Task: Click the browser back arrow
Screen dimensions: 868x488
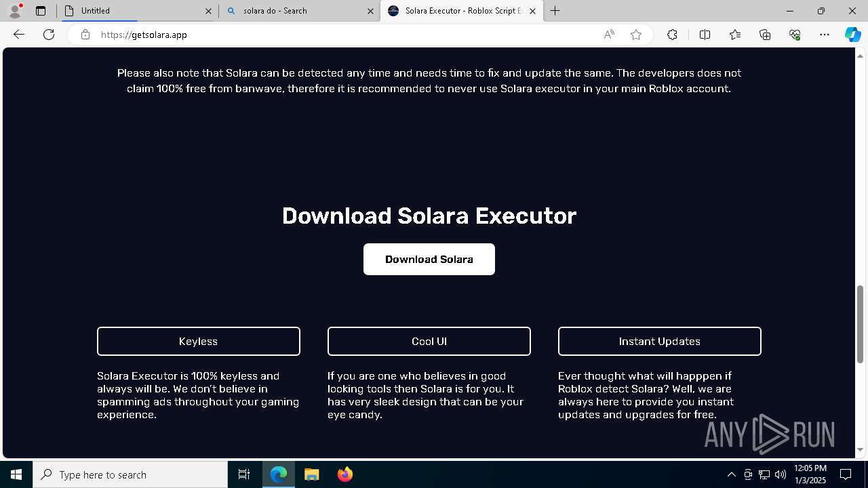Action: coord(19,35)
